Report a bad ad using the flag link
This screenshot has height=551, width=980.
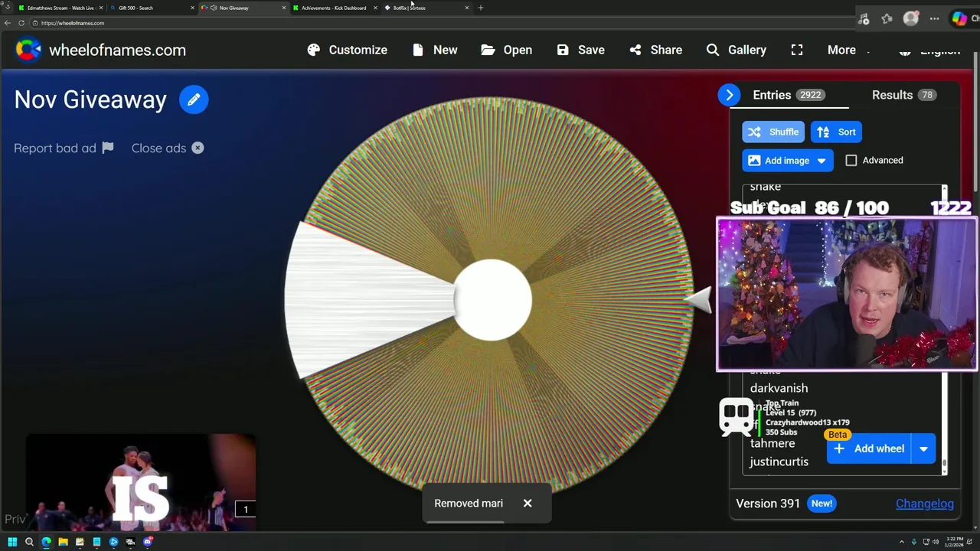point(64,148)
